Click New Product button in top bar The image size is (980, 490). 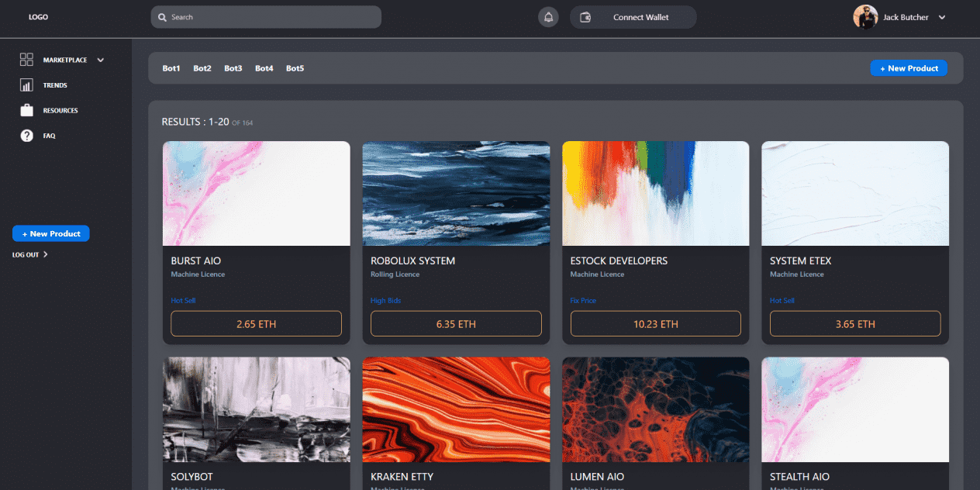pos(909,68)
